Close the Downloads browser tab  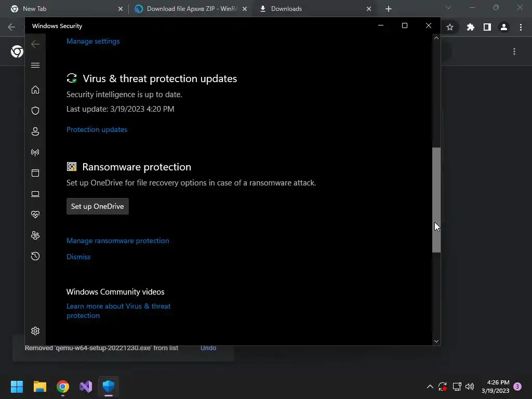coord(369,9)
